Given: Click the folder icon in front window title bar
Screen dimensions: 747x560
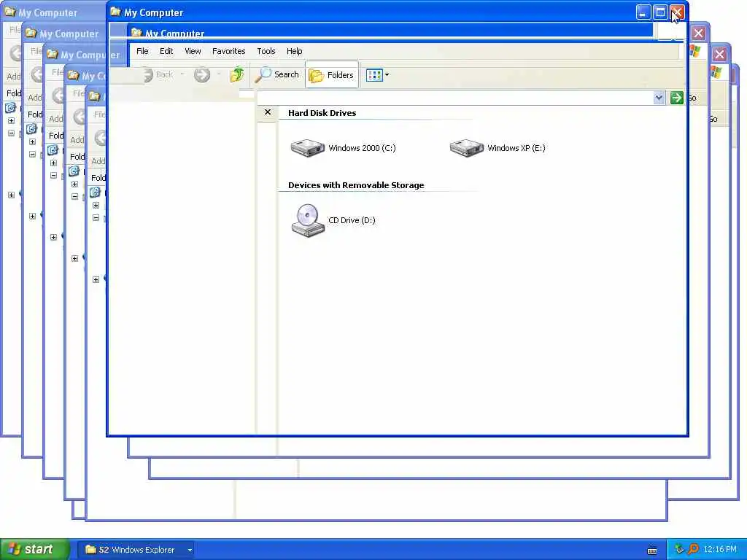Looking at the screenshot, I should [116, 12].
